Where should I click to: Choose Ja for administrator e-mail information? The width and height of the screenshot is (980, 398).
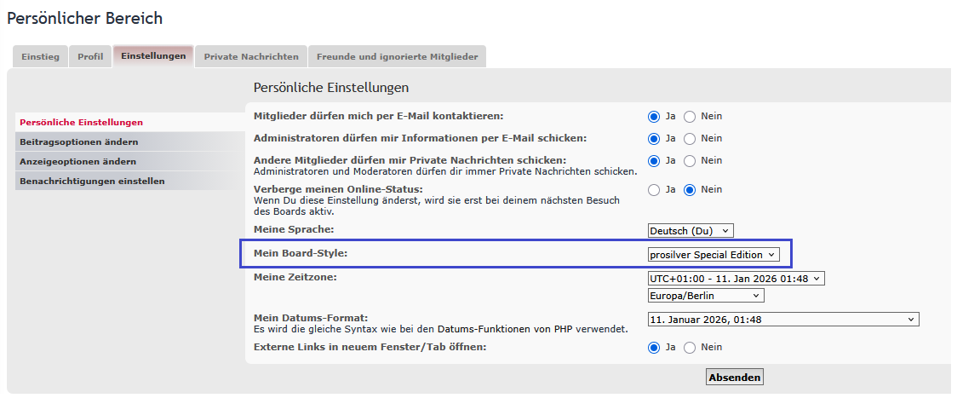tap(654, 139)
